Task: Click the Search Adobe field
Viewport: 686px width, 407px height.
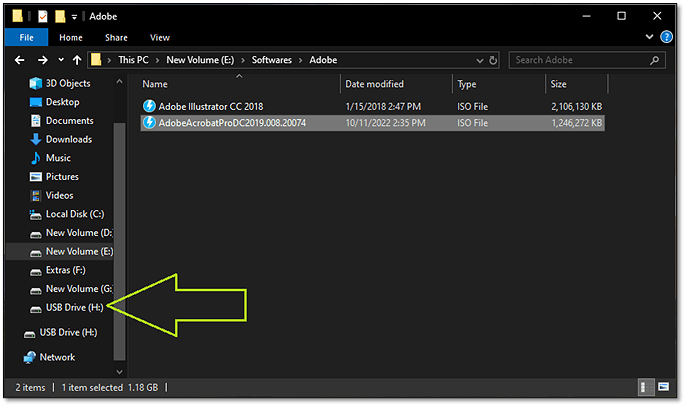Action: (x=587, y=60)
